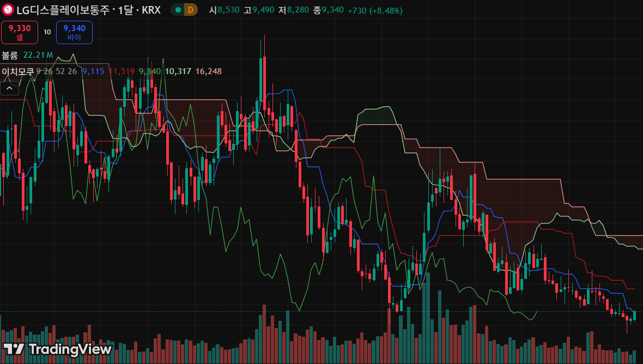Click the 9,330 셀 sell button
The width and height of the screenshot is (643, 364).
(20, 32)
